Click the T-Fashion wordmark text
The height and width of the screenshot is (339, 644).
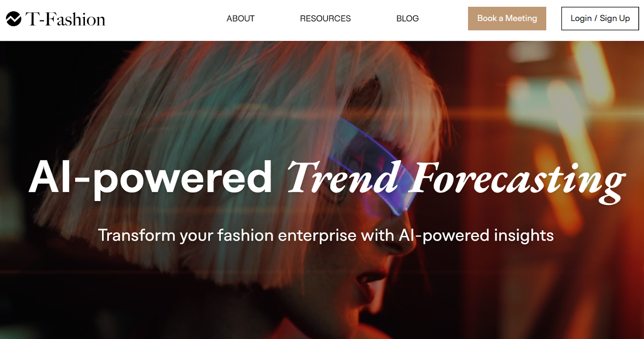tap(65, 19)
